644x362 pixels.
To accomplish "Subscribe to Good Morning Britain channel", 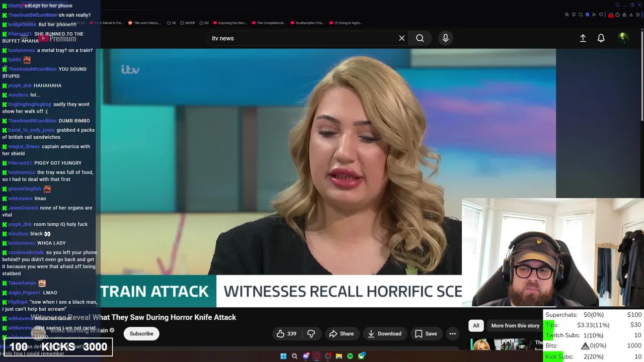I will point(141,333).
